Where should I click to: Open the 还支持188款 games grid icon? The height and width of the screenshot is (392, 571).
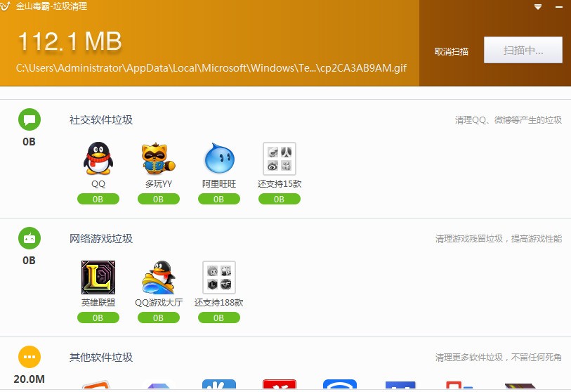[x=219, y=277]
